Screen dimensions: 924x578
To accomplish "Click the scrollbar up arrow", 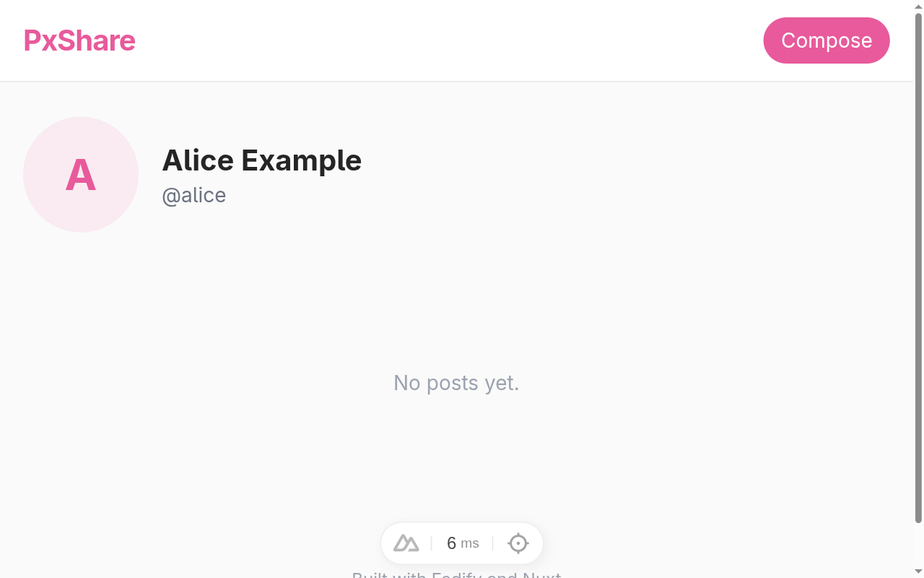I will [919, 5].
